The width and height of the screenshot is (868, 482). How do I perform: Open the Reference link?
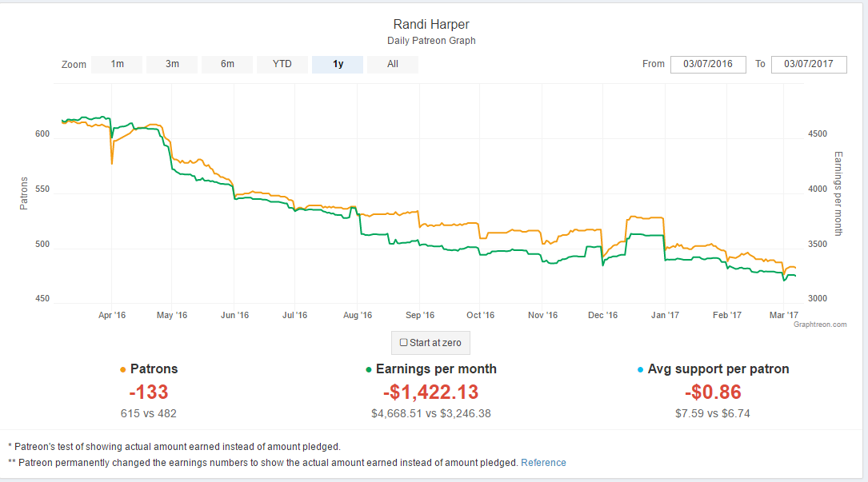click(x=544, y=463)
